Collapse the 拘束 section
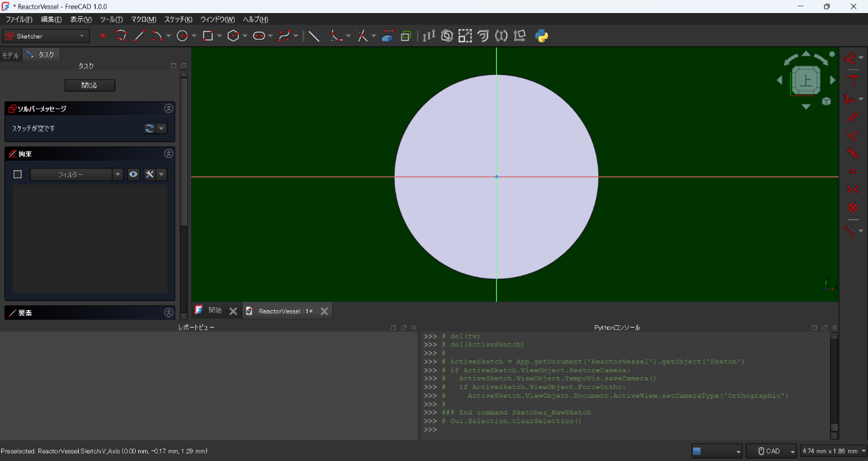The image size is (868, 461). pos(168,153)
